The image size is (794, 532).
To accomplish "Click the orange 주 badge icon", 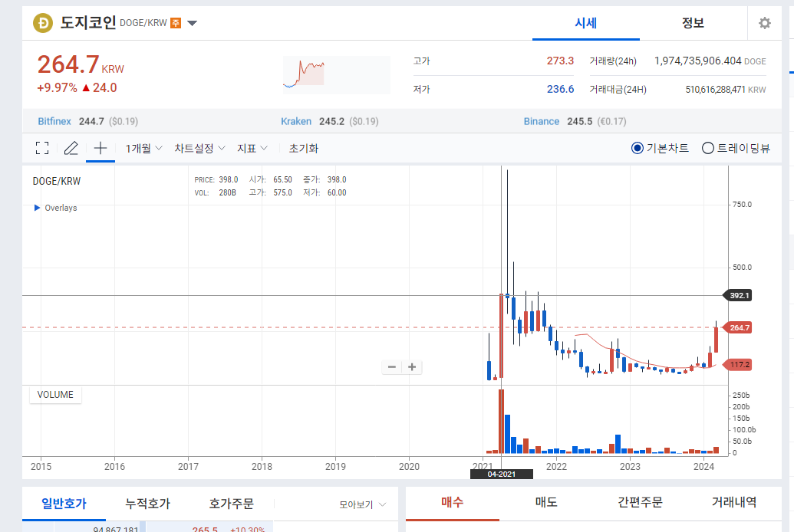I will [x=176, y=23].
